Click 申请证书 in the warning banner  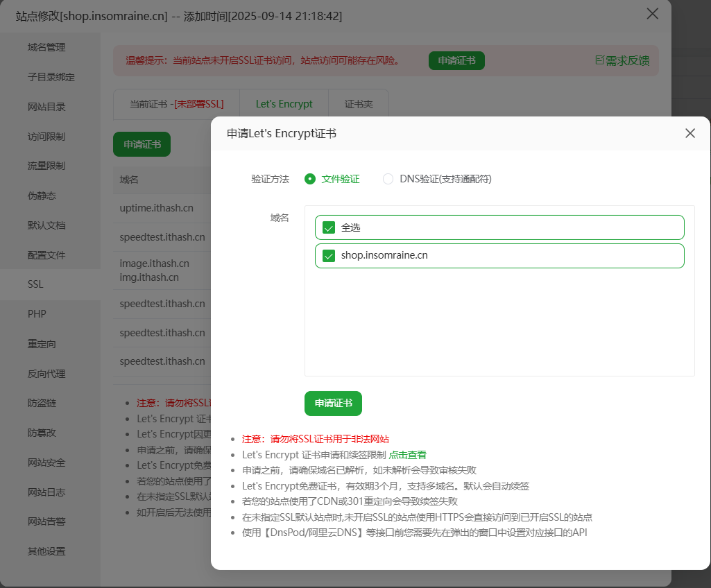click(456, 60)
